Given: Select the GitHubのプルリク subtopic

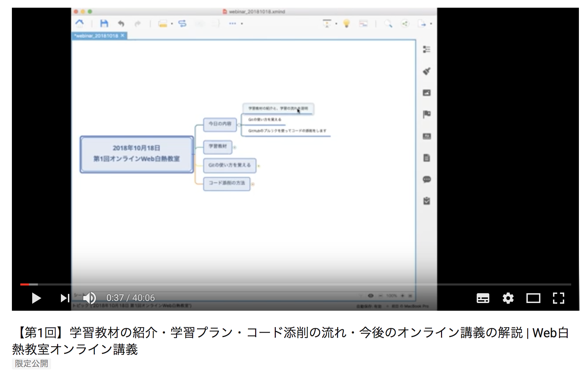Looking at the screenshot, I should (287, 131).
